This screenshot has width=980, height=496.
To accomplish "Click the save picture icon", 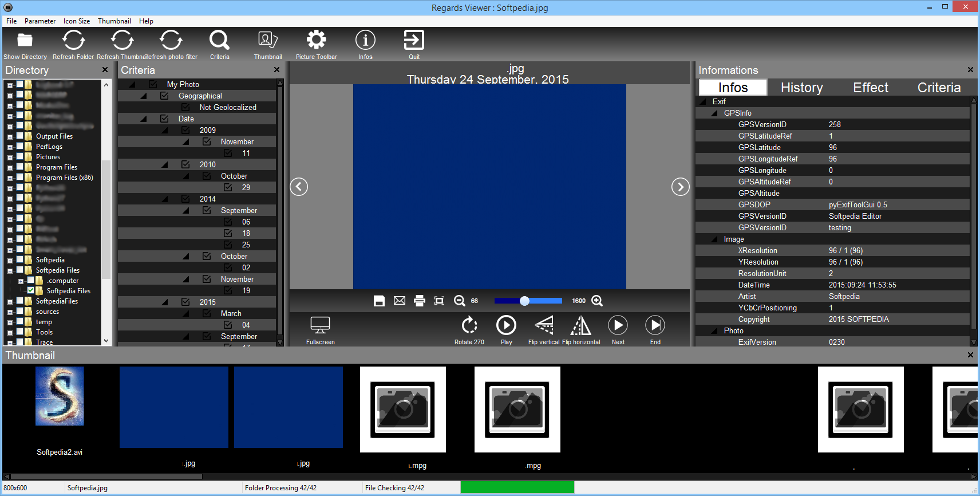I will pyautogui.click(x=379, y=301).
